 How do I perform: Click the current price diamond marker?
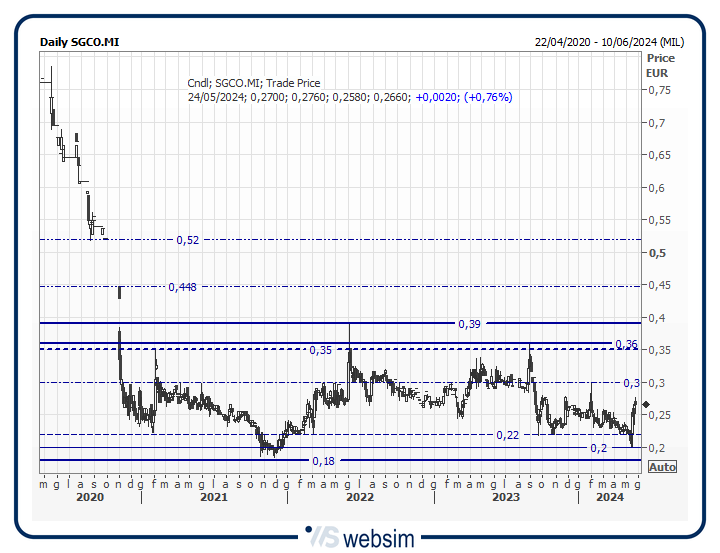pyautogui.click(x=646, y=405)
